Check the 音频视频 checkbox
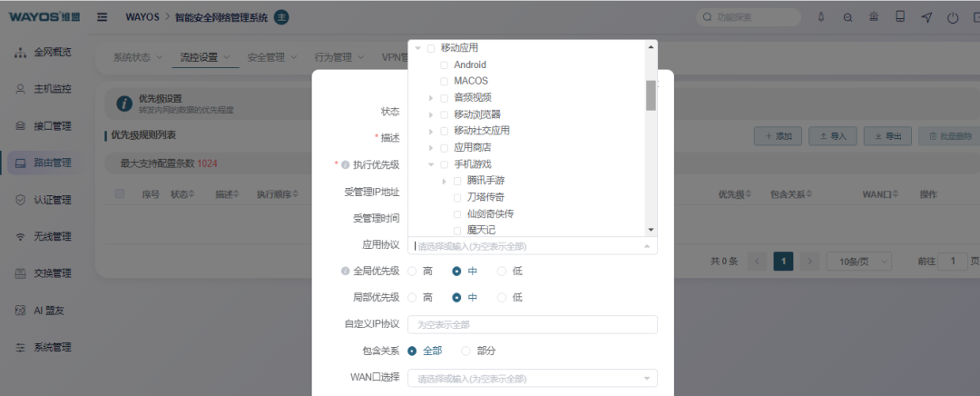 pos(444,98)
